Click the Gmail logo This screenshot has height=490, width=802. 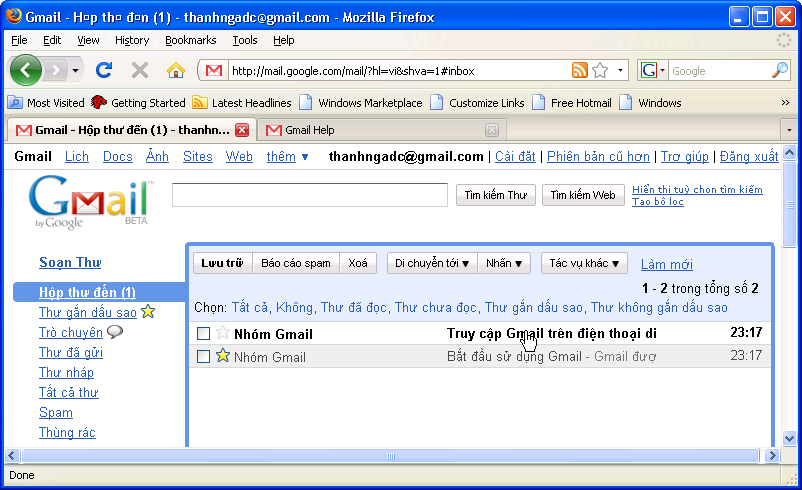coord(91,202)
